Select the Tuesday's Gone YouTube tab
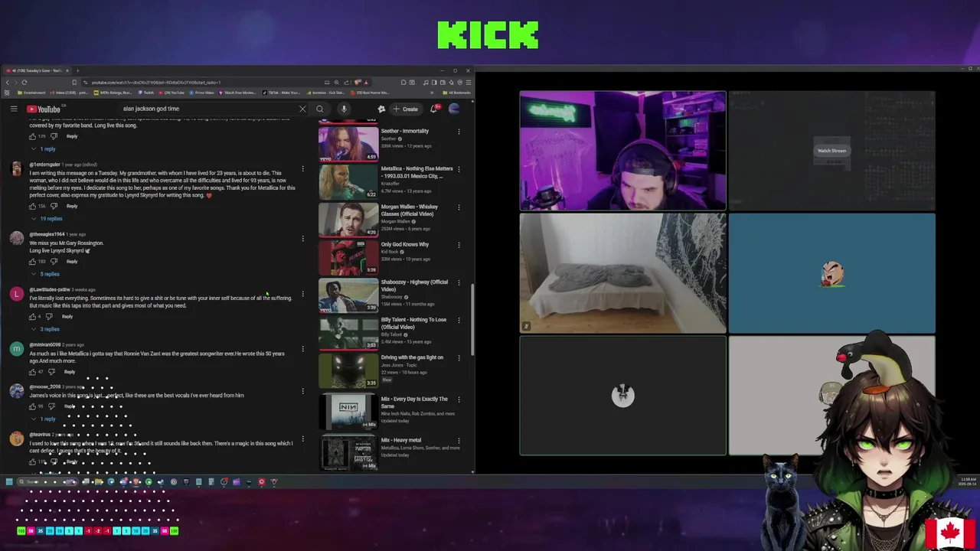The image size is (980, 551). pyautogui.click(x=37, y=70)
